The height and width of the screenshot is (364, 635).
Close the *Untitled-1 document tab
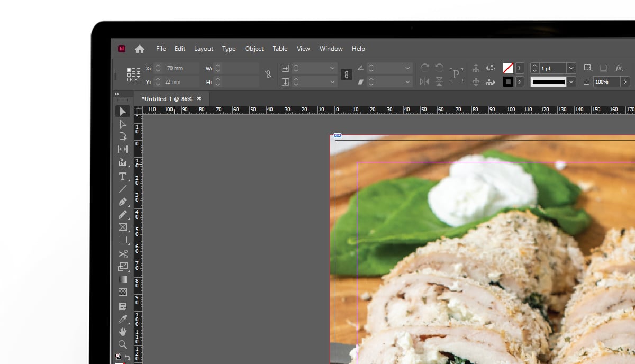199,98
